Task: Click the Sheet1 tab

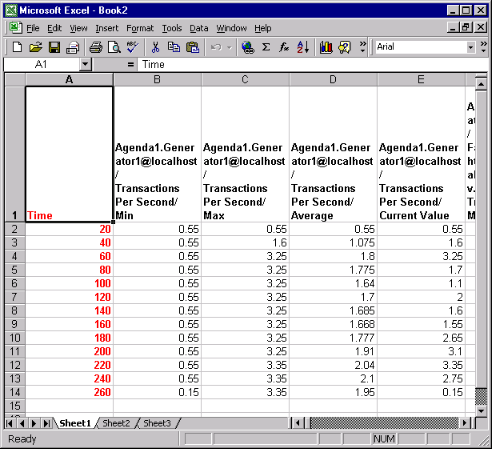Action: click(75, 423)
